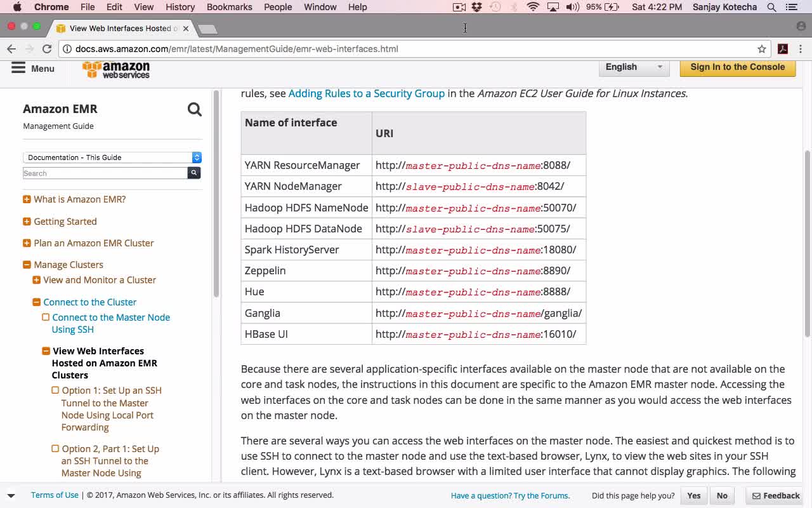Bookmark this page with the star icon
812x508 pixels.
point(762,49)
